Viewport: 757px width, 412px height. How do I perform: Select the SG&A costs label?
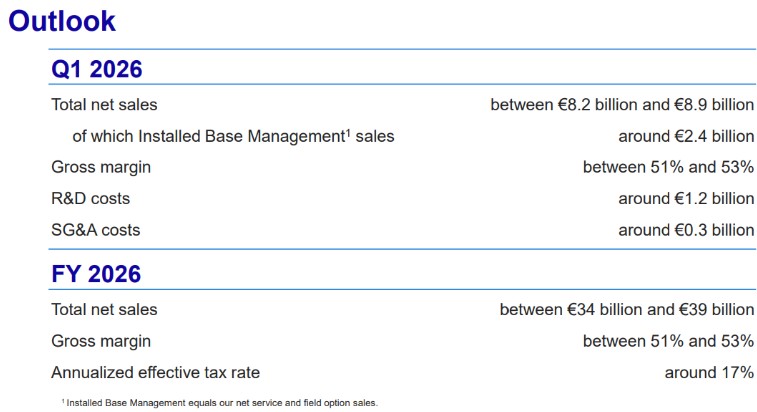pos(95,230)
